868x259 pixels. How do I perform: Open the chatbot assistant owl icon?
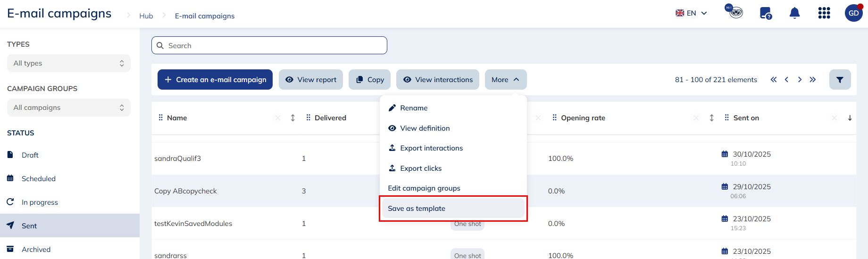coord(734,12)
